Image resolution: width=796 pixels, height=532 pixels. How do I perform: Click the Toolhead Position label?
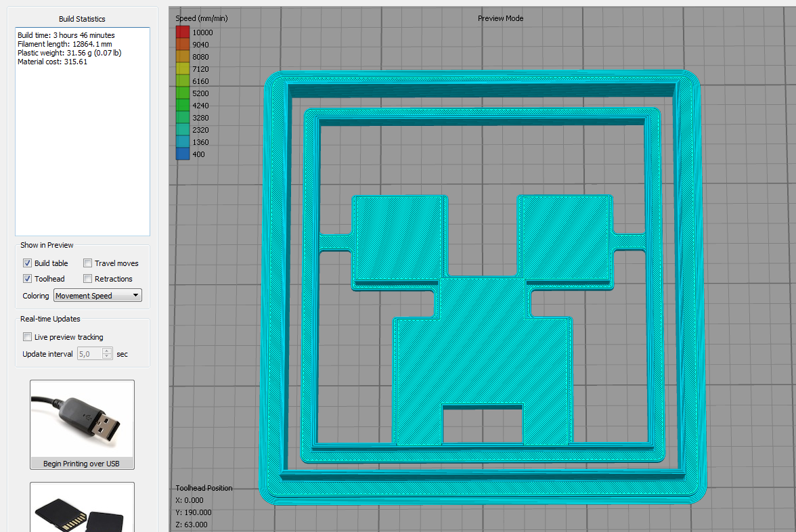[204, 488]
